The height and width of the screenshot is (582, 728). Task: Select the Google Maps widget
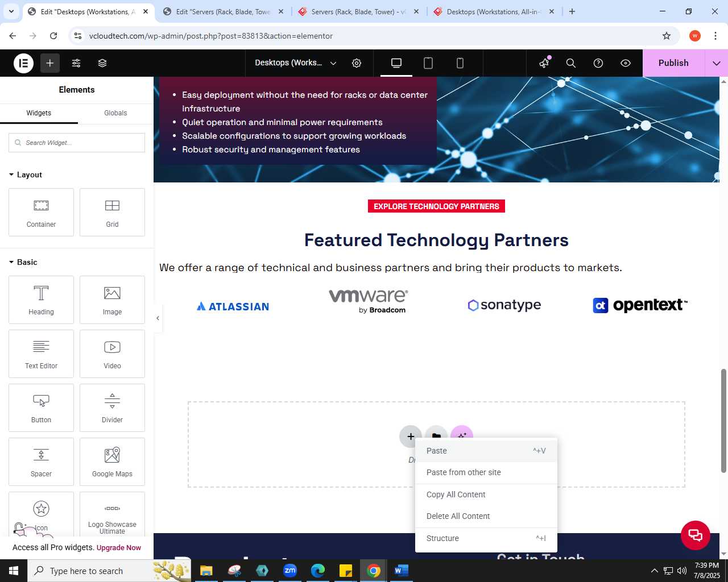[x=112, y=462]
